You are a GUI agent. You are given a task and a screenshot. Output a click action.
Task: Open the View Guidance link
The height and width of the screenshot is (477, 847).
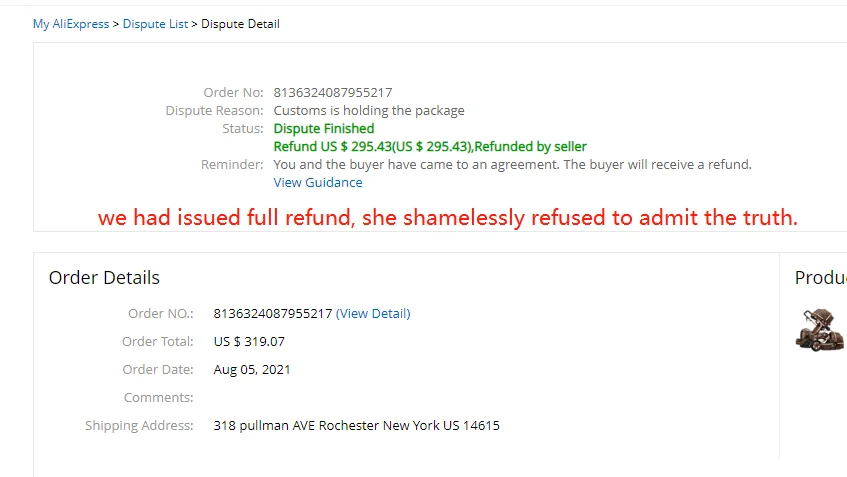318,183
